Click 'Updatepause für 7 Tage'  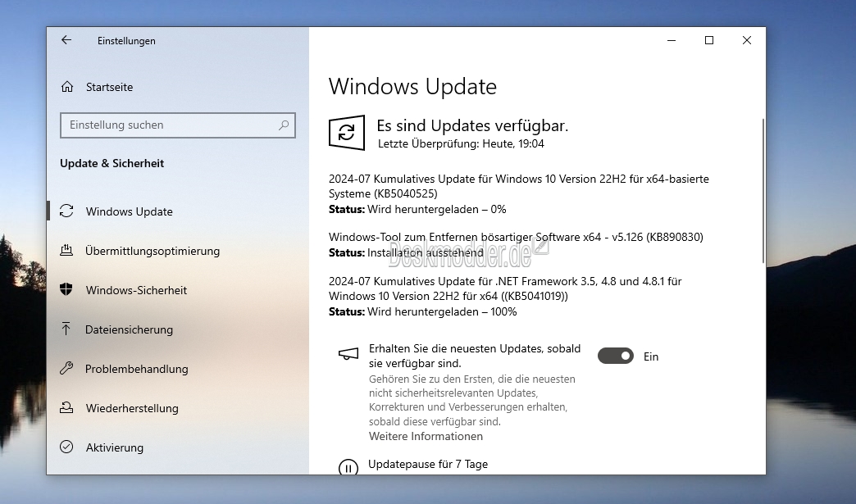point(428,464)
